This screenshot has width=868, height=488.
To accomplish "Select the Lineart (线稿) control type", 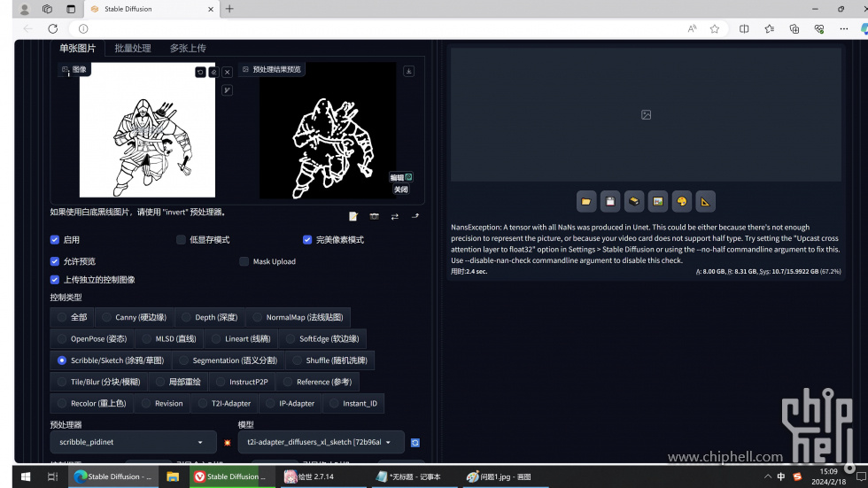I will click(241, 338).
